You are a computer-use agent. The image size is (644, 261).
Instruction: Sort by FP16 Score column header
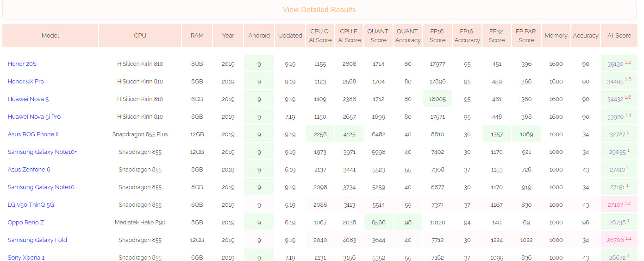point(438,36)
